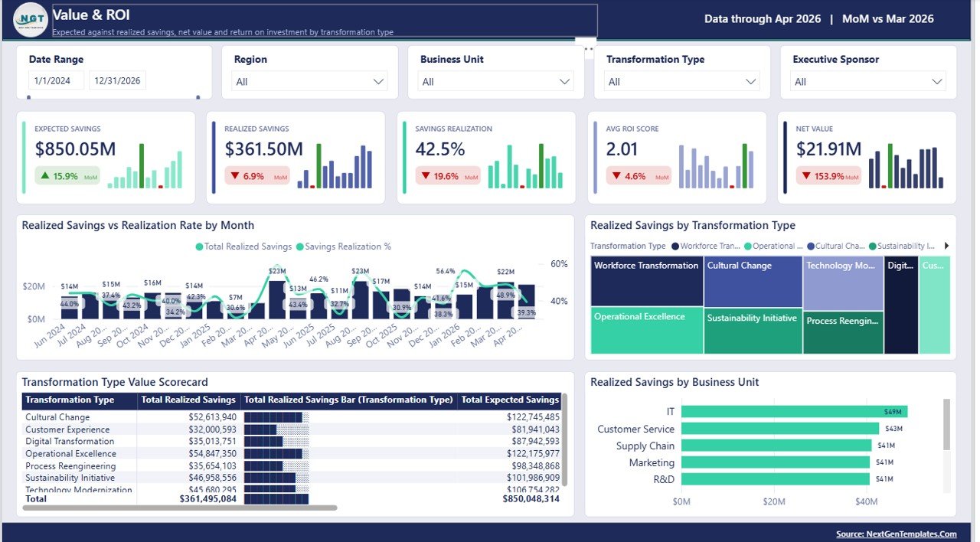Click the red 19.6% MoM down indicator

point(448,177)
